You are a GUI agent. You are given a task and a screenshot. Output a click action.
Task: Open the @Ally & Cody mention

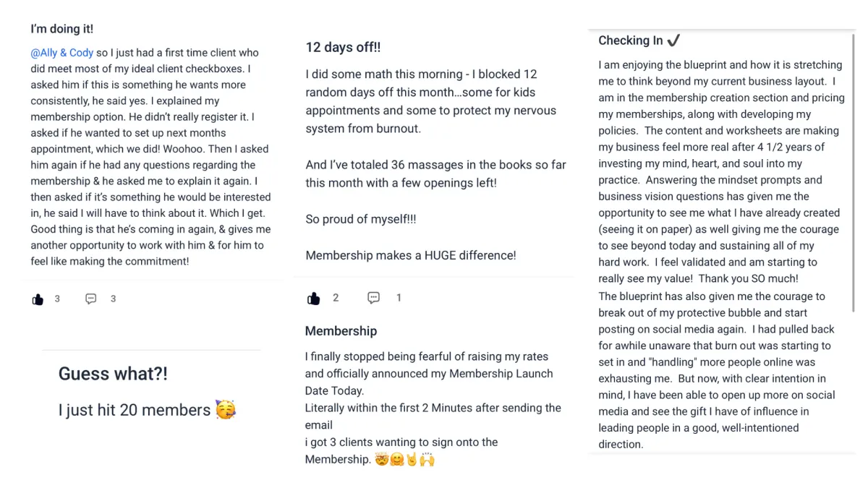(x=62, y=53)
